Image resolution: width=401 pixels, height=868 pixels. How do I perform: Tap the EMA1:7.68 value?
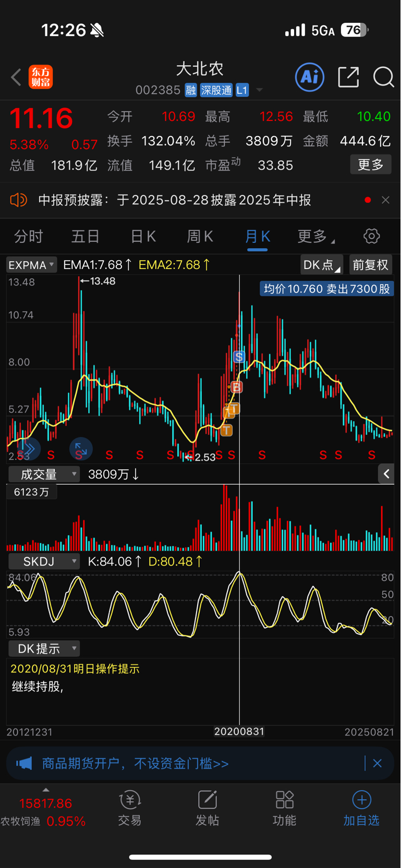coord(98,265)
